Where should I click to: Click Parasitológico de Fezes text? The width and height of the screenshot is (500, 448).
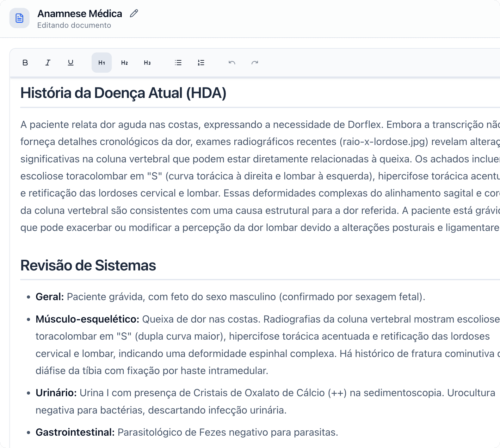click(172, 432)
